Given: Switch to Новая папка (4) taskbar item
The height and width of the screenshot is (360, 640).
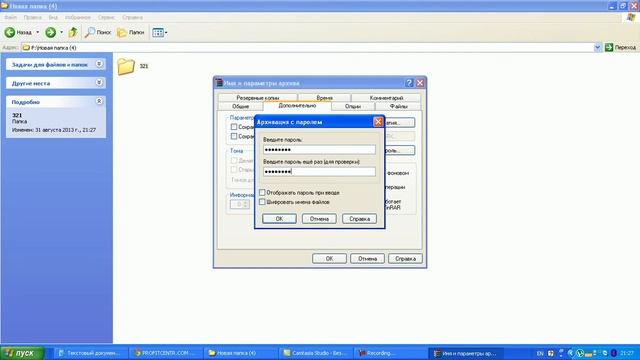Looking at the screenshot, I should [x=241, y=353].
